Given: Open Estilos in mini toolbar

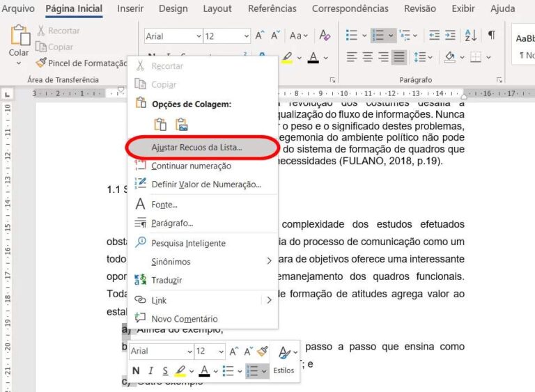Looking at the screenshot, I should (x=284, y=360).
